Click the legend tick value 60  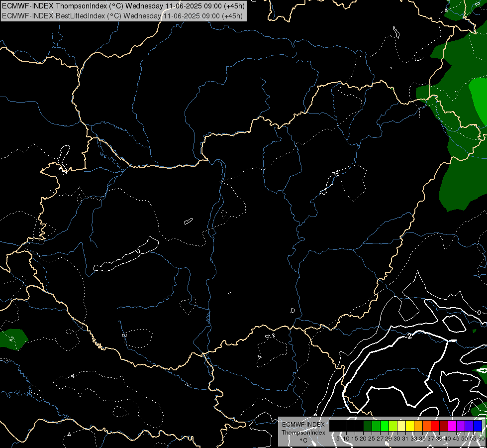(482, 439)
